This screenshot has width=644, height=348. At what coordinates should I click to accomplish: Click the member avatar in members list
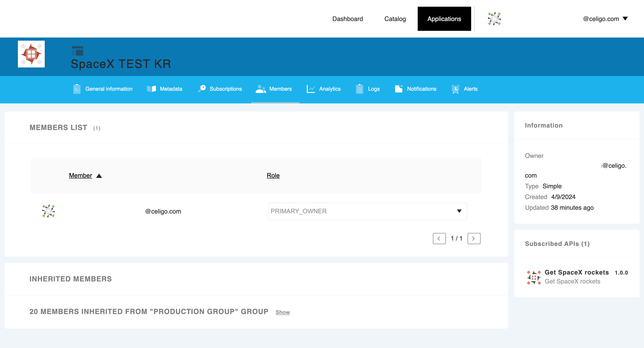49,211
